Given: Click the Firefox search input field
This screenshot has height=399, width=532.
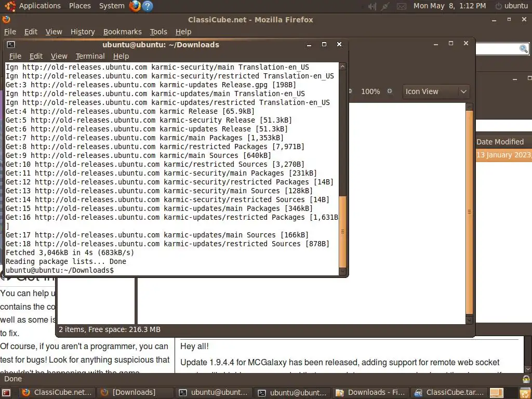Looking at the screenshot, I should click(497, 49).
